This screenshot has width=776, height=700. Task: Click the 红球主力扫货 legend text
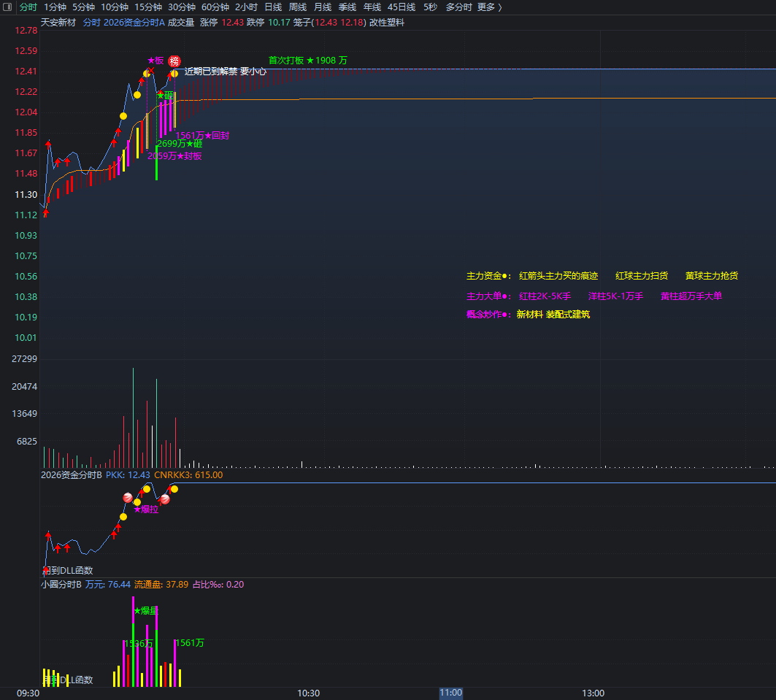[x=642, y=276]
